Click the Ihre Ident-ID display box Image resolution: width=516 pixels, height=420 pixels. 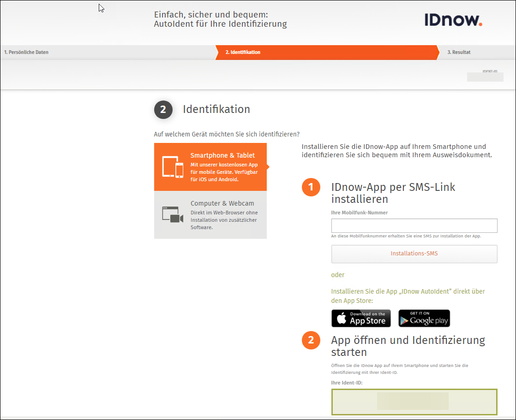tap(414, 402)
